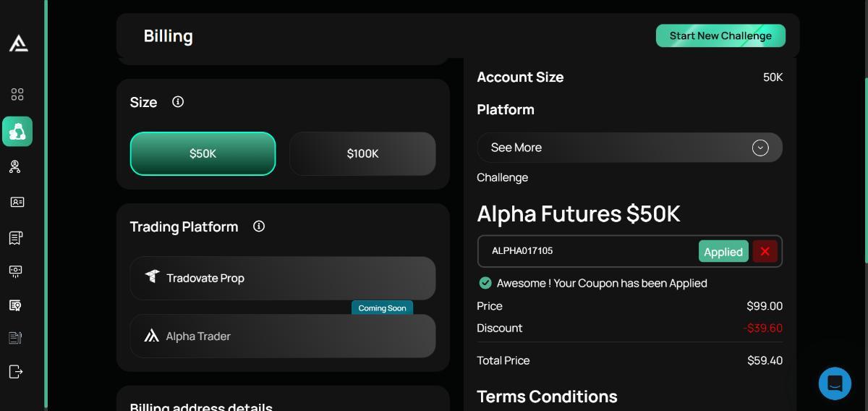
Task: Select the $100K account size
Action: pos(362,153)
